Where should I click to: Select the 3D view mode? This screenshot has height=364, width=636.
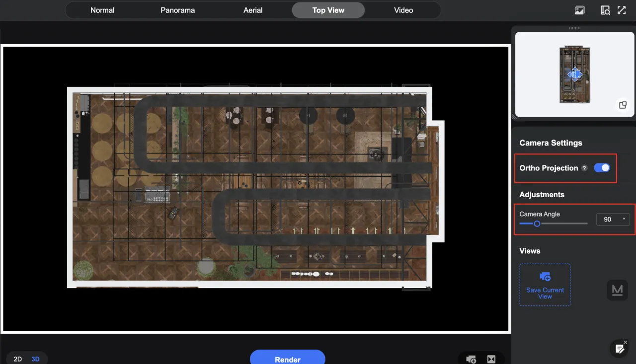pos(35,359)
